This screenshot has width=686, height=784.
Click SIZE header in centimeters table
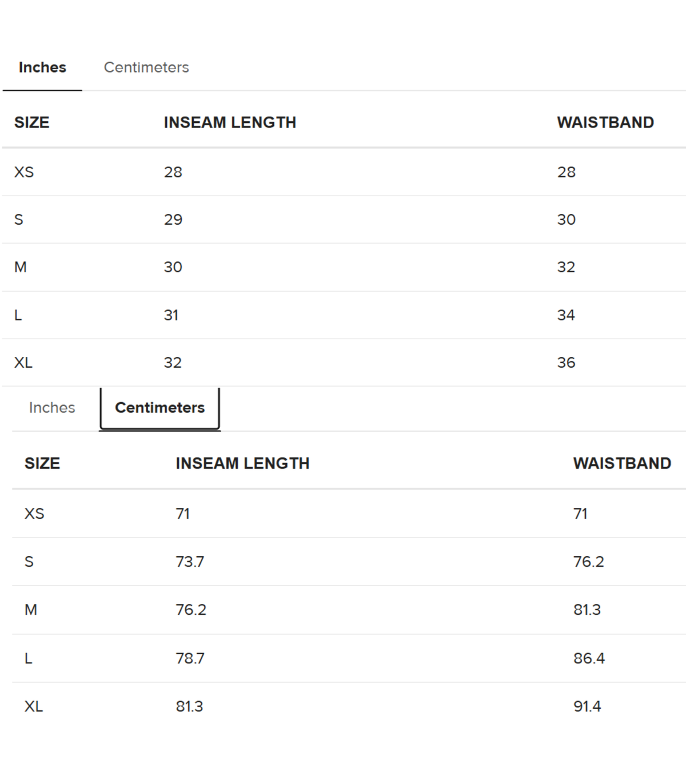(42, 463)
